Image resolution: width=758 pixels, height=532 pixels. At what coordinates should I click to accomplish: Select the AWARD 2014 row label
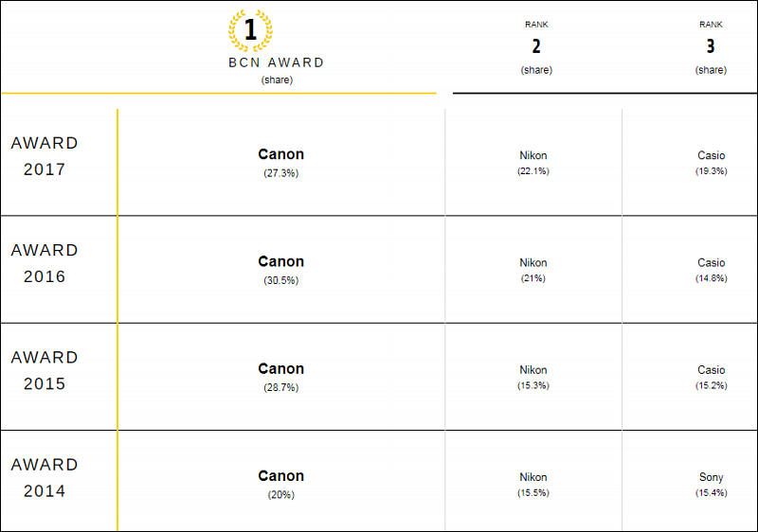coord(45,477)
